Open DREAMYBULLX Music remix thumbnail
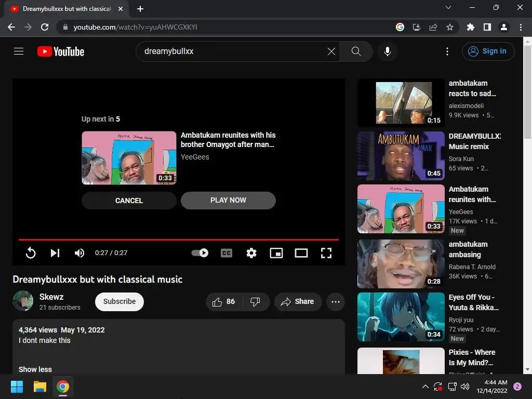This screenshot has height=399, width=532. 401,156
